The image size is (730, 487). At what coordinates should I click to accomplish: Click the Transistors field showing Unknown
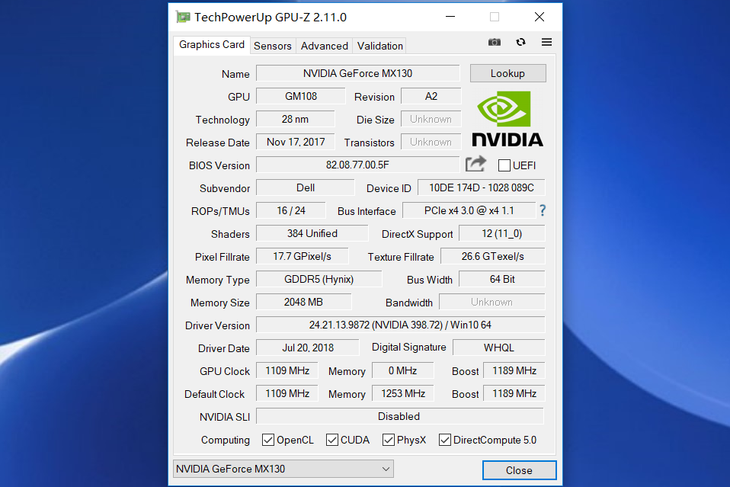[431, 142]
